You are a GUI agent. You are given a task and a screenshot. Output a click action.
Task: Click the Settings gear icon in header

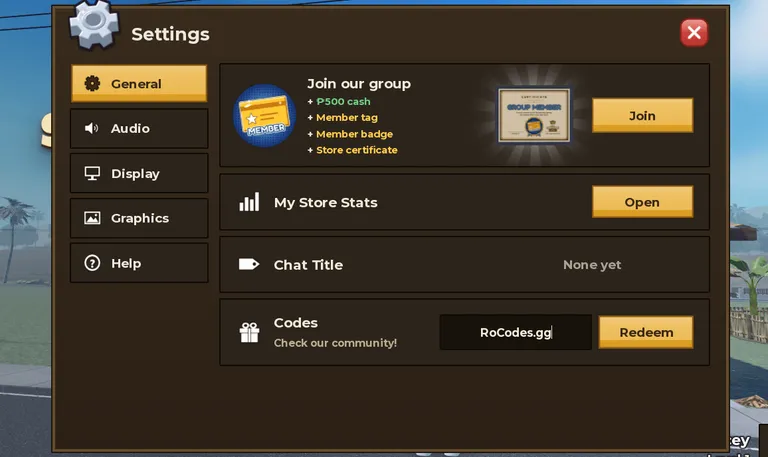click(x=94, y=24)
